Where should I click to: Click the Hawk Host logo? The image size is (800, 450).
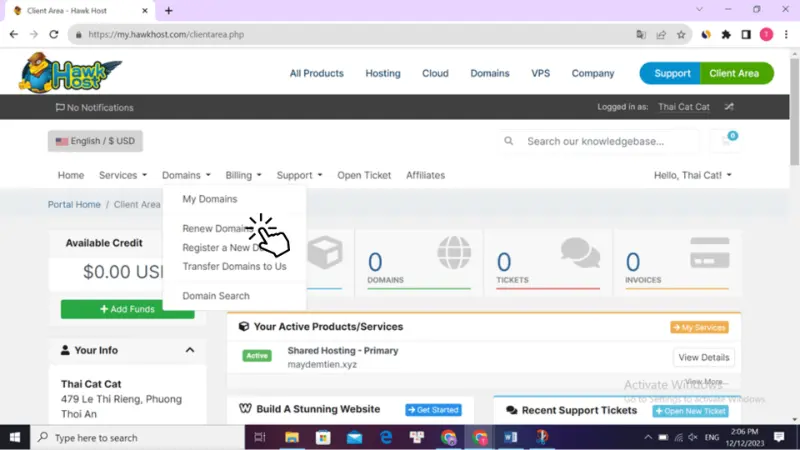point(70,72)
